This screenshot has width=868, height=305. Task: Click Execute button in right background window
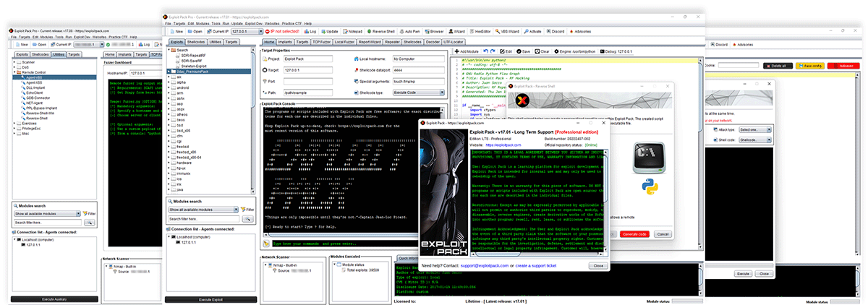click(x=743, y=274)
